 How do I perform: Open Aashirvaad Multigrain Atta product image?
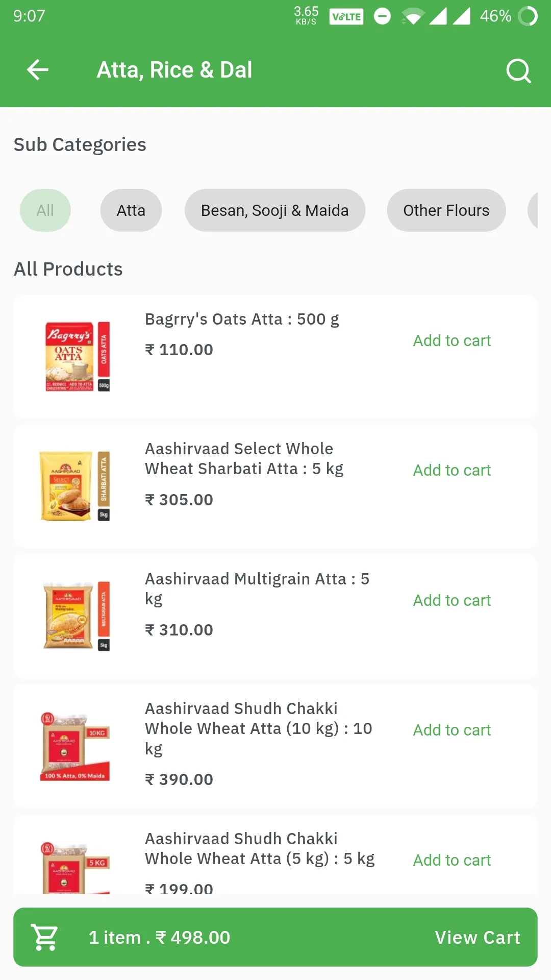pyautogui.click(x=77, y=616)
